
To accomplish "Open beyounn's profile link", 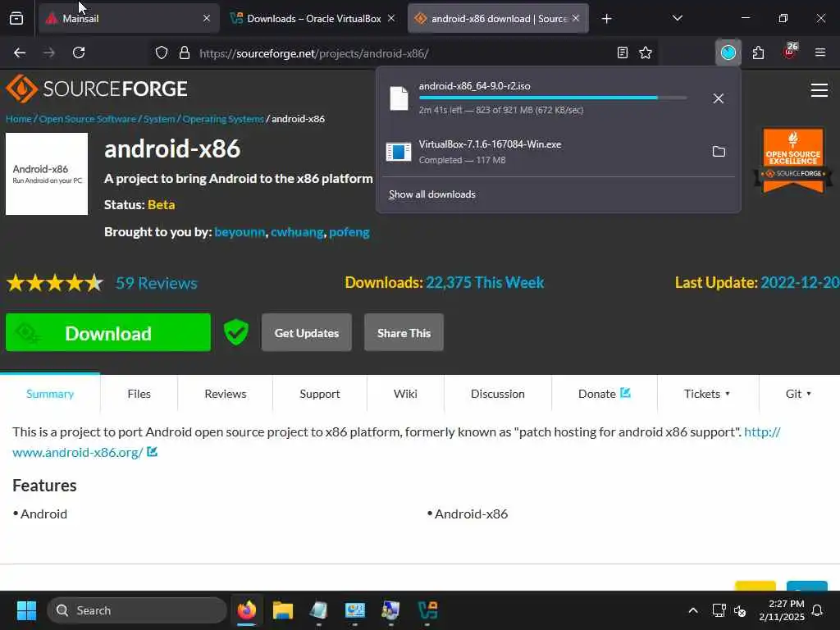I will (x=240, y=232).
